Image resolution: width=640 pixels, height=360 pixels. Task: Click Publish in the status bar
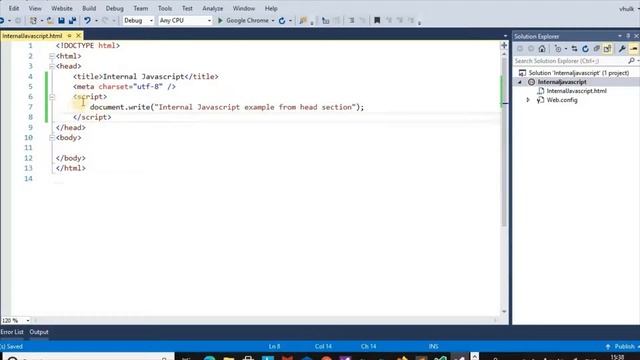(624, 347)
